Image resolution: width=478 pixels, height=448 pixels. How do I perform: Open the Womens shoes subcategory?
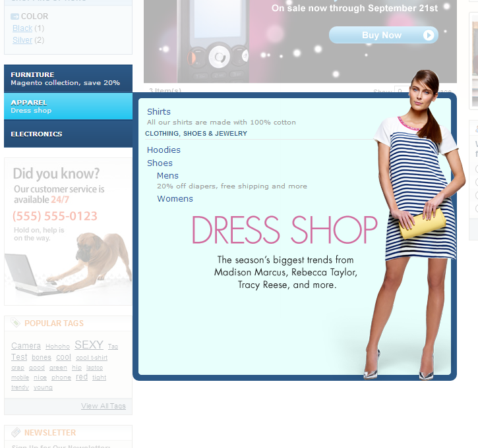click(175, 198)
